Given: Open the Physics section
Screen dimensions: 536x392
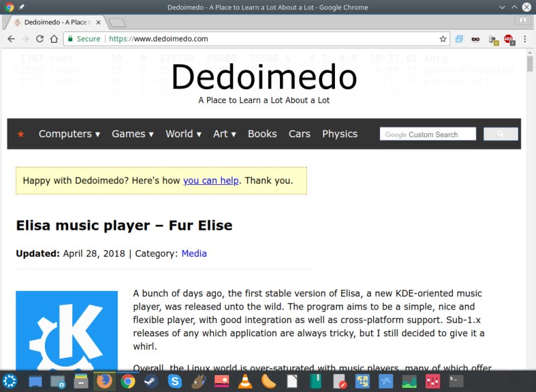Looking at the screenshot, I should [340, 134].
